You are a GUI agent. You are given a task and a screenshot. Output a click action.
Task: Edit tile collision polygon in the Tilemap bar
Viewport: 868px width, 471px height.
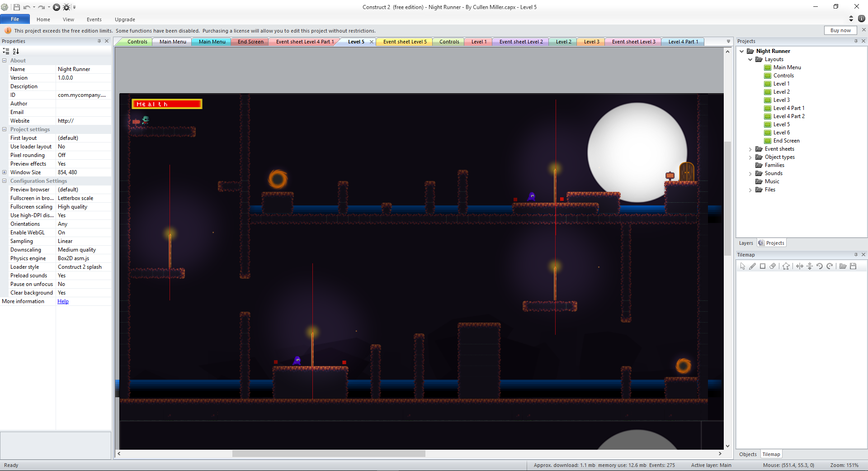[x=786, y=266]
